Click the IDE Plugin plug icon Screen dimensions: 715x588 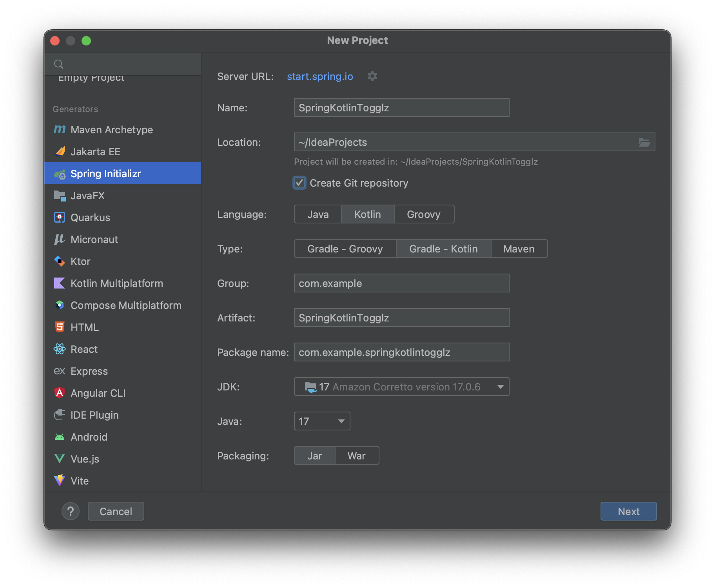60,415
